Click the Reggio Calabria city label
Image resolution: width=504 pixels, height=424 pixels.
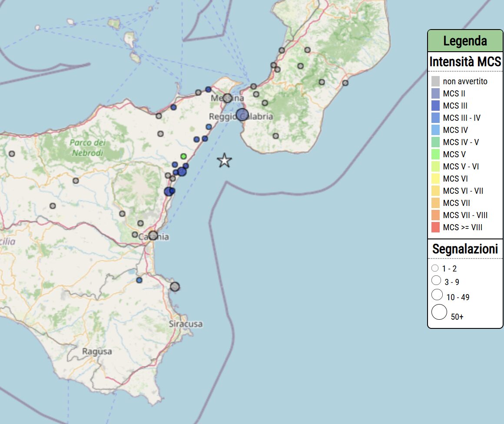241,116
